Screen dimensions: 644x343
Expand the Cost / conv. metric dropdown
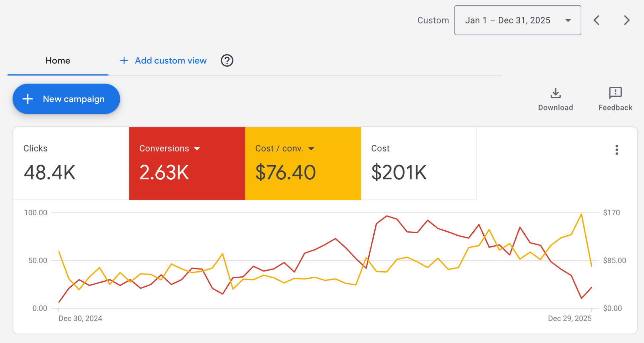[311, 149]
